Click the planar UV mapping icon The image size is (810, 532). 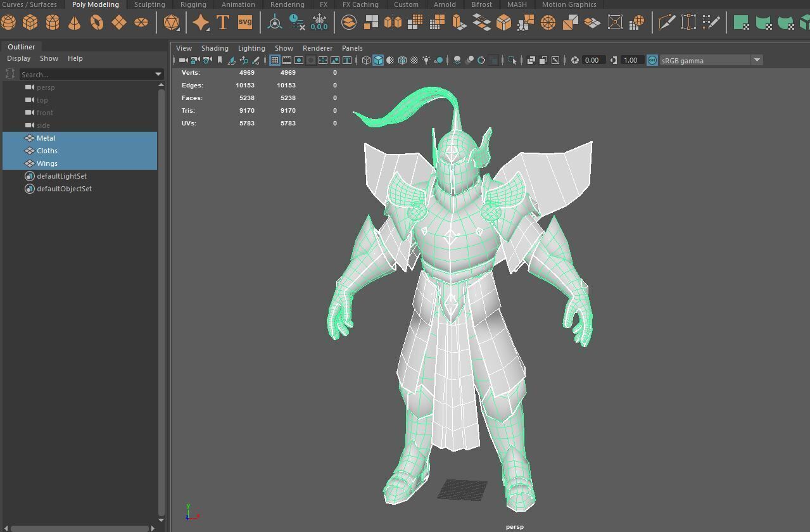(742, 22)
